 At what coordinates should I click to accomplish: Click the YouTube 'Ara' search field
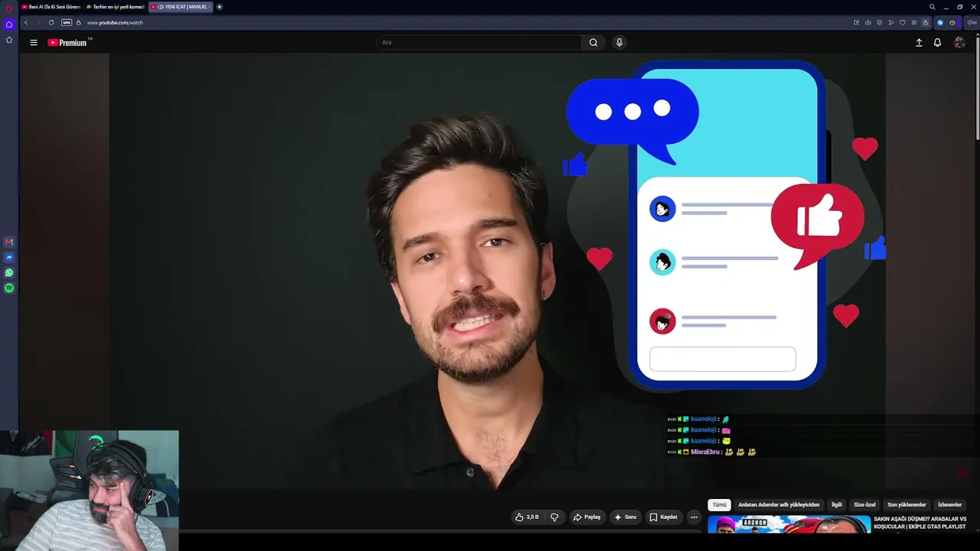[x=479, y=43]
